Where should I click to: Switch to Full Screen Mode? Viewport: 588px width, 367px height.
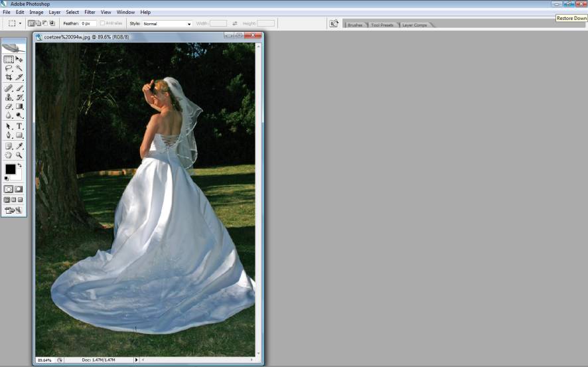[x=21, y=200]
